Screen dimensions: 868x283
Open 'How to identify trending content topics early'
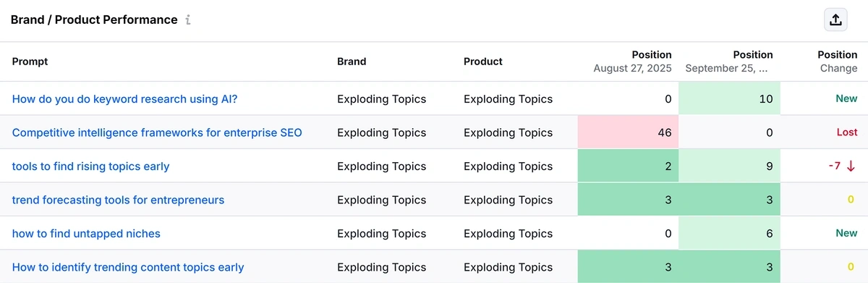[x=128, y=267]
